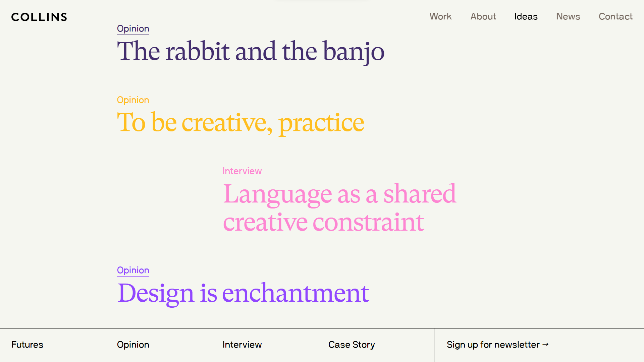Screen dimensions: 644x362
Task: Click the pink Interview tag
Action: (242, 171)
